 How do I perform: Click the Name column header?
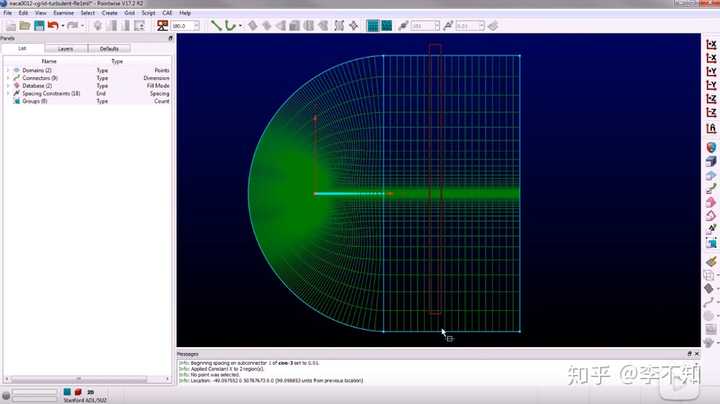click(x=49, y=61)
